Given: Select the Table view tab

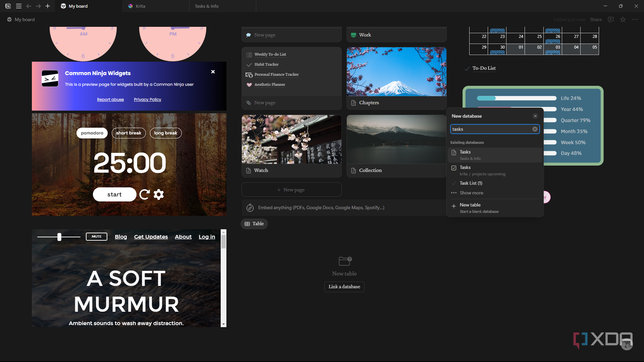Looking at the screenshot, I should 254,224.
